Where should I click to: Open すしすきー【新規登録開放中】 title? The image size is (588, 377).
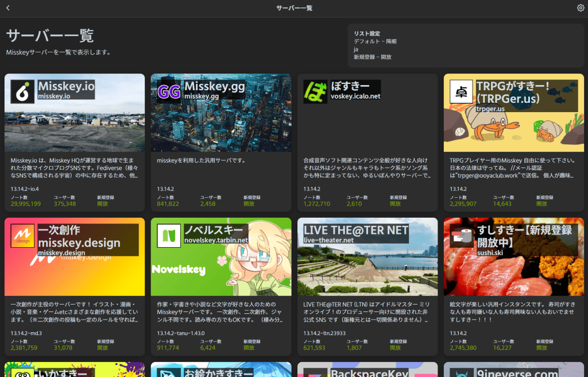click(x=524, y=236)
